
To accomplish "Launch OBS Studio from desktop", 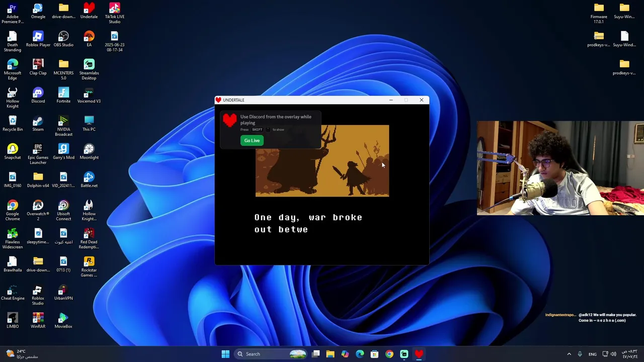I will [x=63, y=39].
